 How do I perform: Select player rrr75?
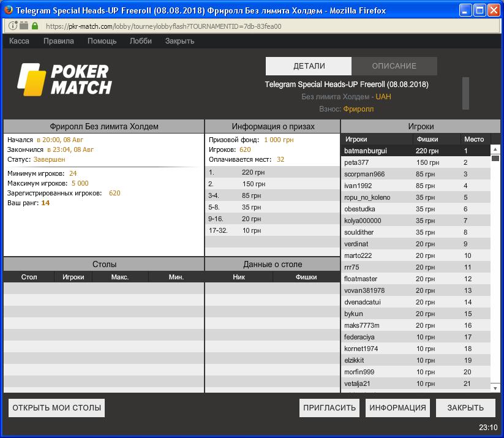point(416,267)
